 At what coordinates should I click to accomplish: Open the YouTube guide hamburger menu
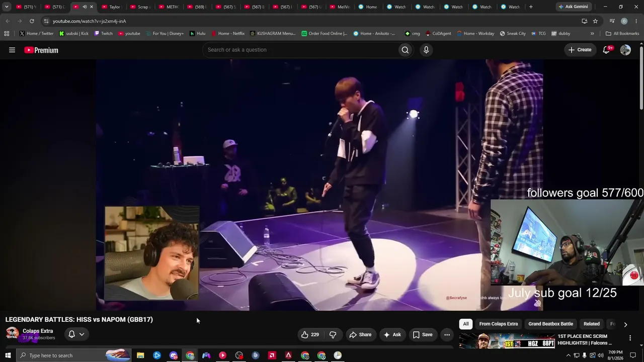[12, 50]
